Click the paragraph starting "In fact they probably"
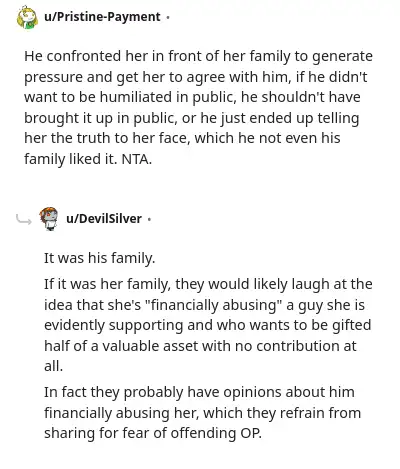 coord(203,413)
